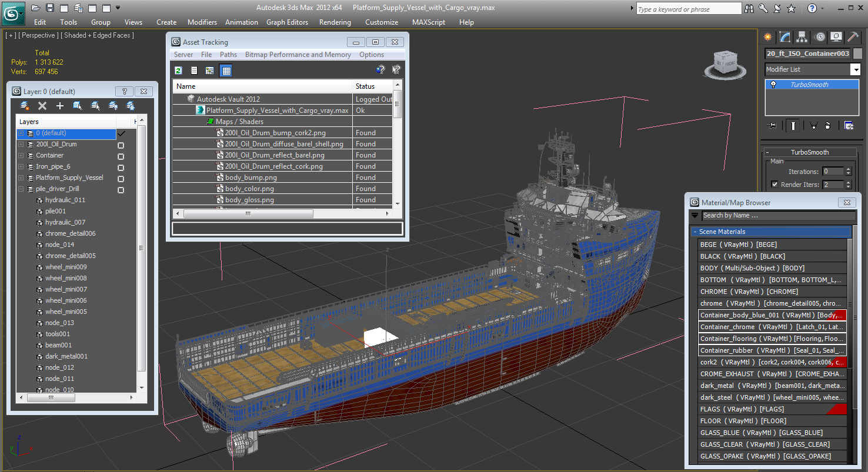The height and width of the screenshot is (472, 868).
Task: Click the star favorites icon in title bar
Action: (x=792, y=8)
